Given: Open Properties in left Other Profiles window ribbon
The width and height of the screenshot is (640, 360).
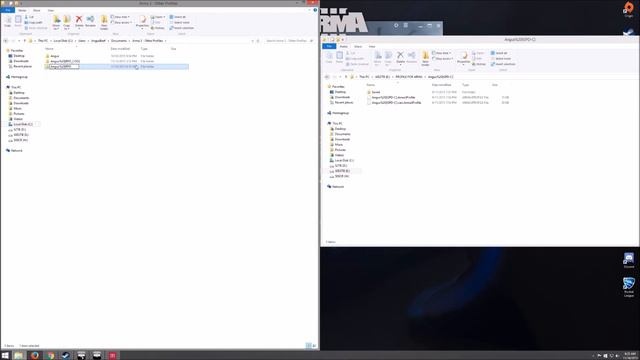Looking at the screenshot, I should pyautogui.click(x=142, y=22).
